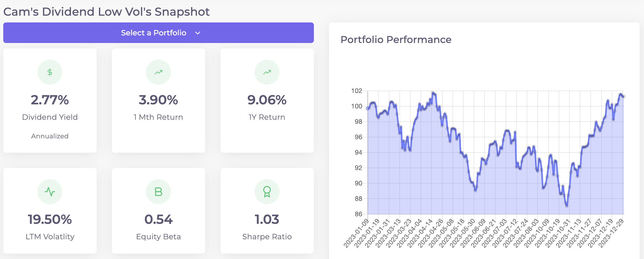The image size is (644, 259).
Task: Click the ribbon badge icon in Sharpe Ratio tile
Action: (x=267, y=191)
